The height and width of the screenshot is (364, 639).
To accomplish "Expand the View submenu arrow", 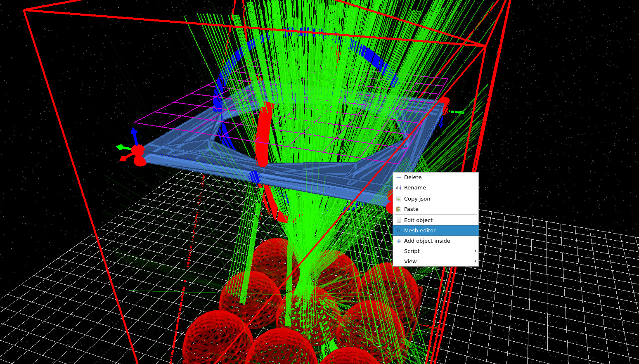I will pos(475,261).
